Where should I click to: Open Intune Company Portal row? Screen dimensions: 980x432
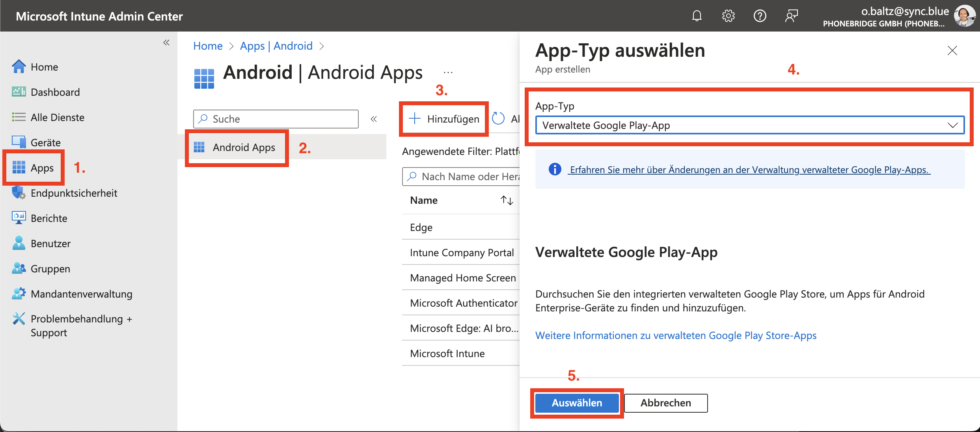click(x=461, y=253)
